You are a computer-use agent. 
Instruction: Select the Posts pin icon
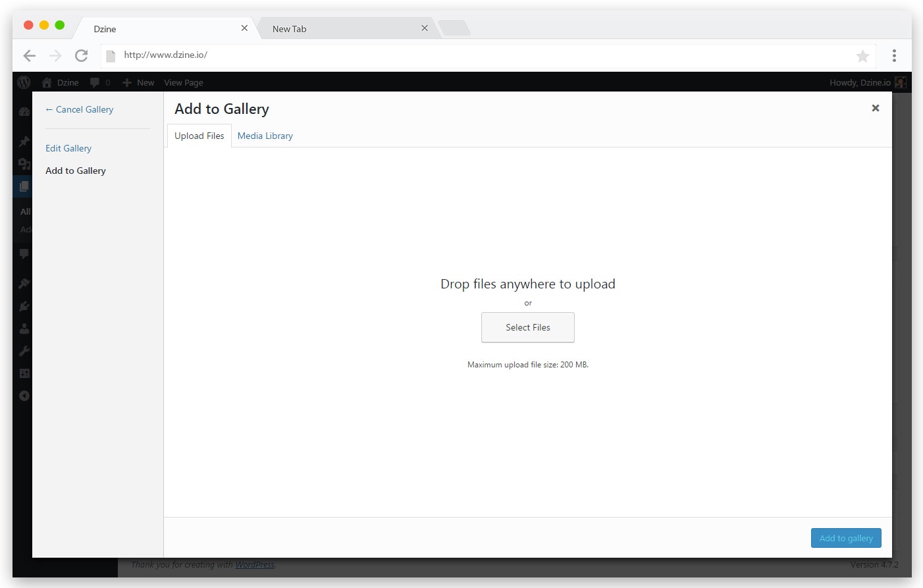click(24, 142)
